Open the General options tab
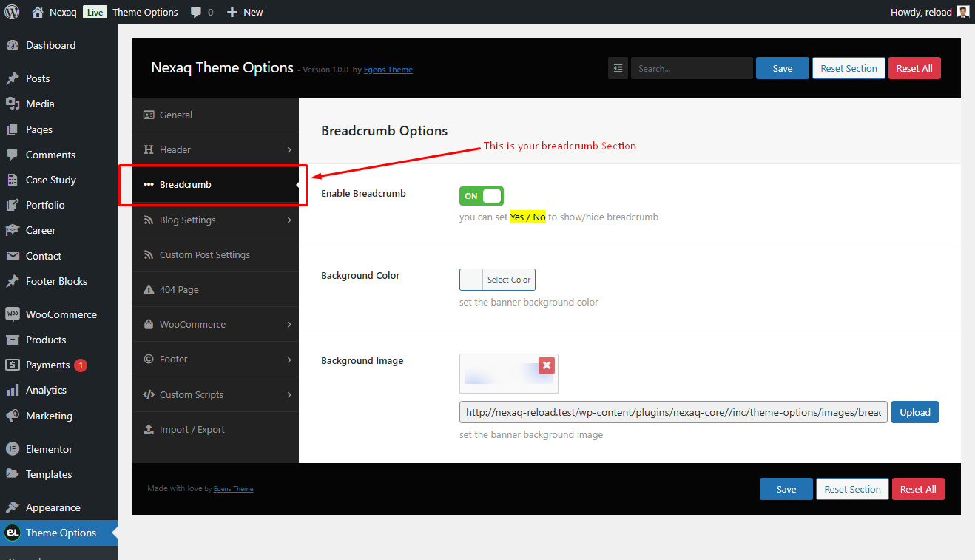 pyautogui.click(x=215, y=115)
